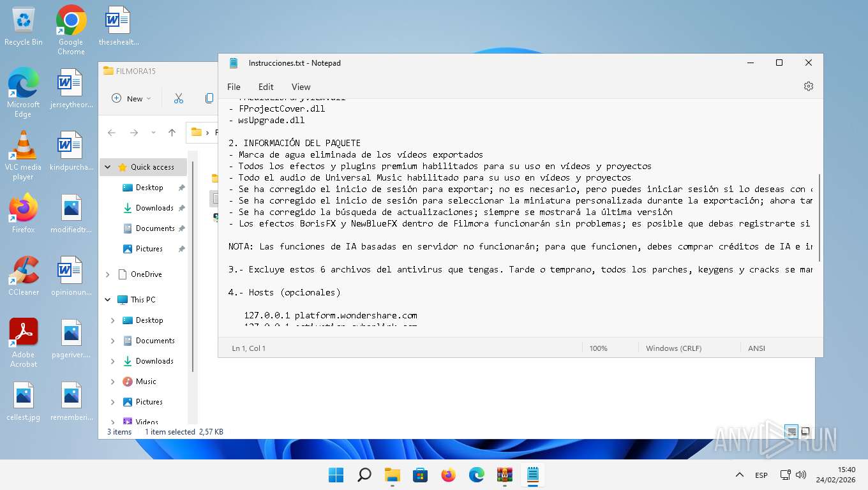Open pinned Downloads under Quick access

pos(154,208)
